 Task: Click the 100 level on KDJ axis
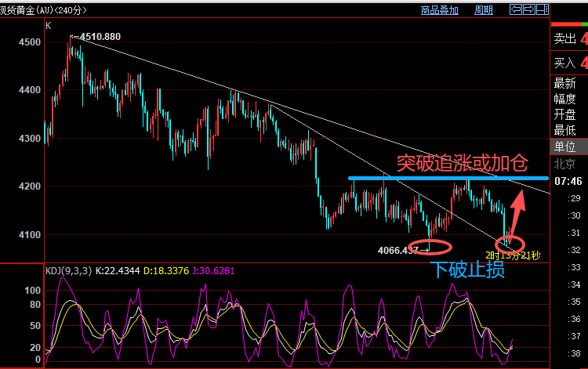coord(33,291)
